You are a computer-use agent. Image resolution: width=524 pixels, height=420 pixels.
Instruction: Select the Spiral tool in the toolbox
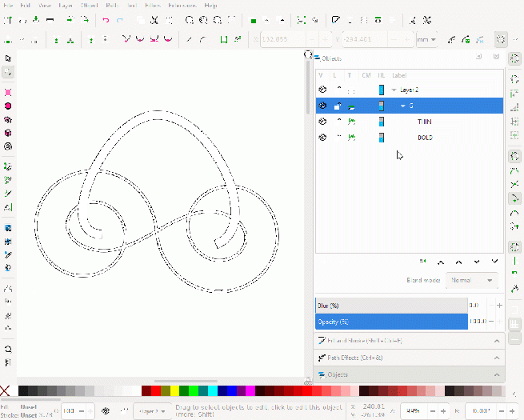[x=8, y=146]
